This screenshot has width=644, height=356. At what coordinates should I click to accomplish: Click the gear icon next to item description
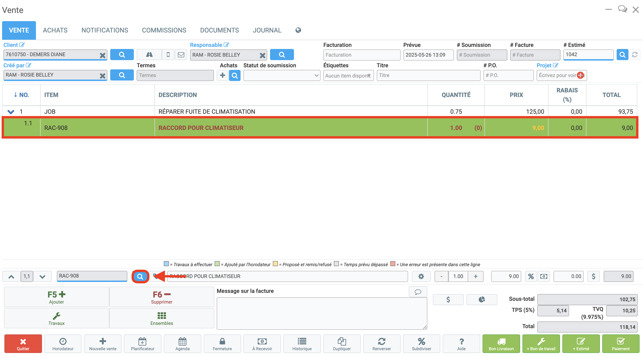click(x=421, y=276)
